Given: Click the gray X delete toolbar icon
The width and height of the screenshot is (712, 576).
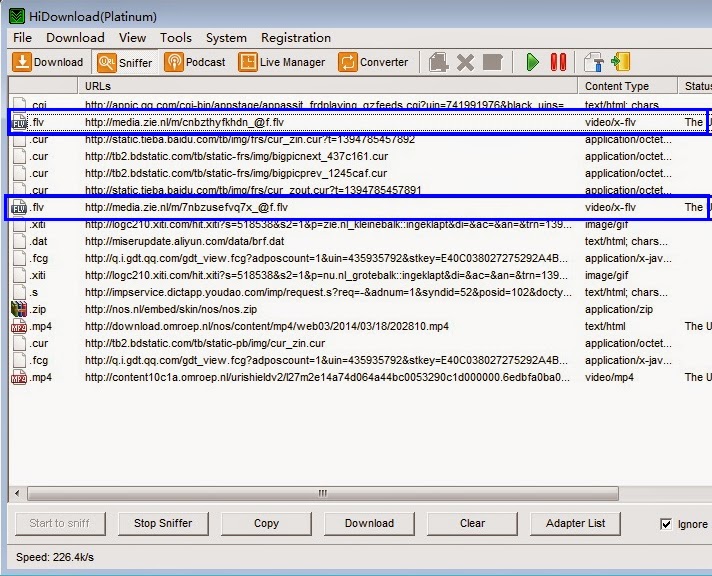Looking at the screenshot, I should pyautogui.click(x=465, y=62).
